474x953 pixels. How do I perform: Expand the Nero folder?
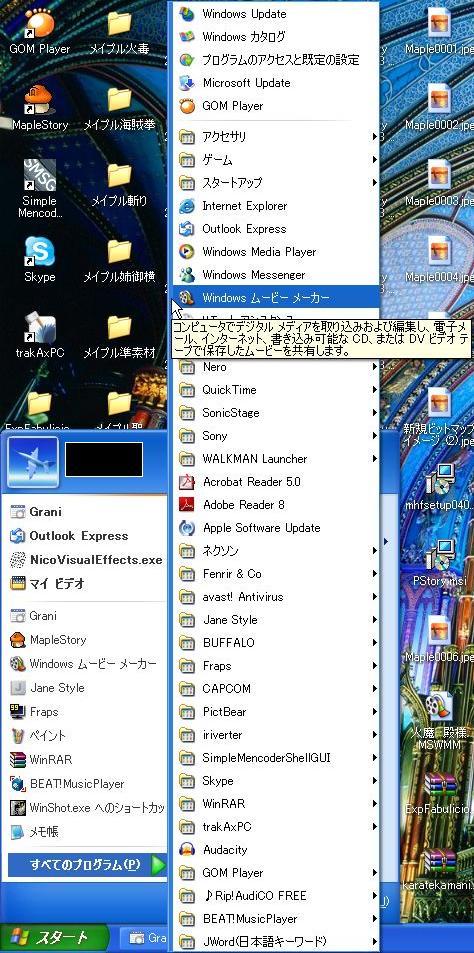coord(276,367)
